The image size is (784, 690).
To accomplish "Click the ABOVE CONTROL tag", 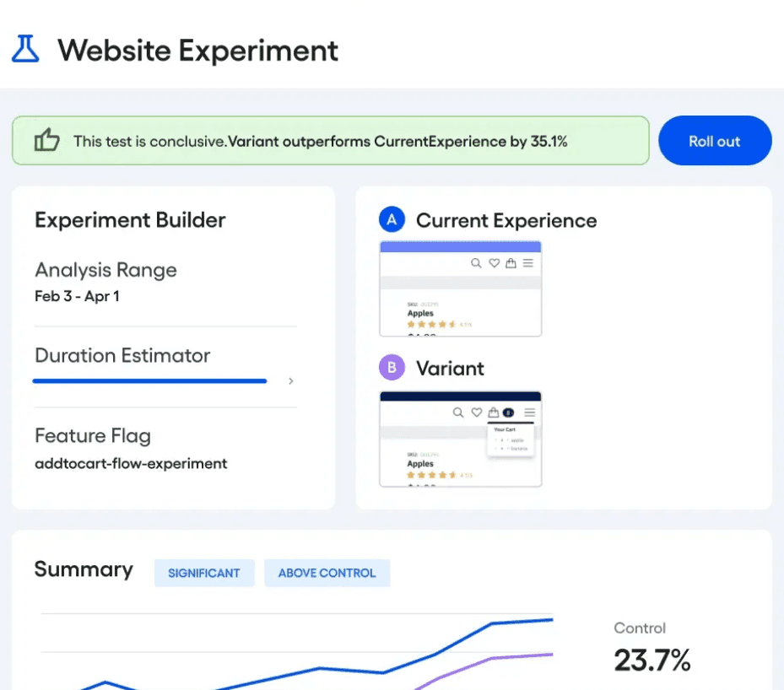I will 327,573.
